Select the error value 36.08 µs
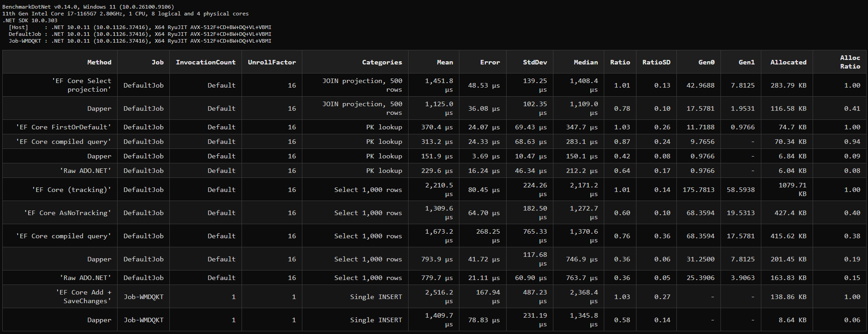Screen dimensions: 868x334 [484, 108]
